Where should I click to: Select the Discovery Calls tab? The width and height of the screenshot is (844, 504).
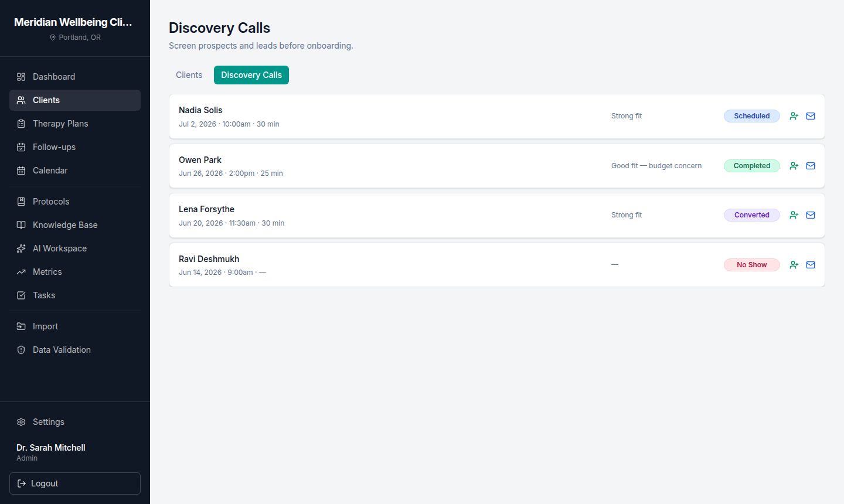point(251,75)
